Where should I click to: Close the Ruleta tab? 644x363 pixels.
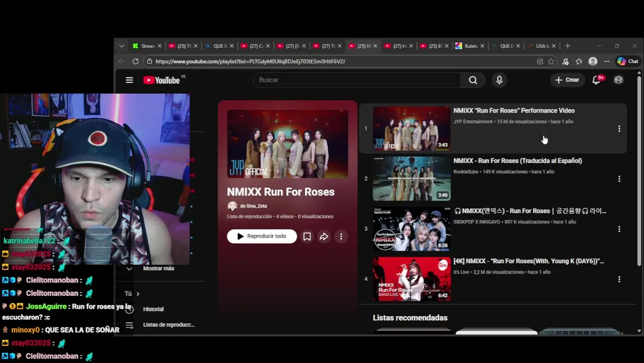tap(482, 46)
